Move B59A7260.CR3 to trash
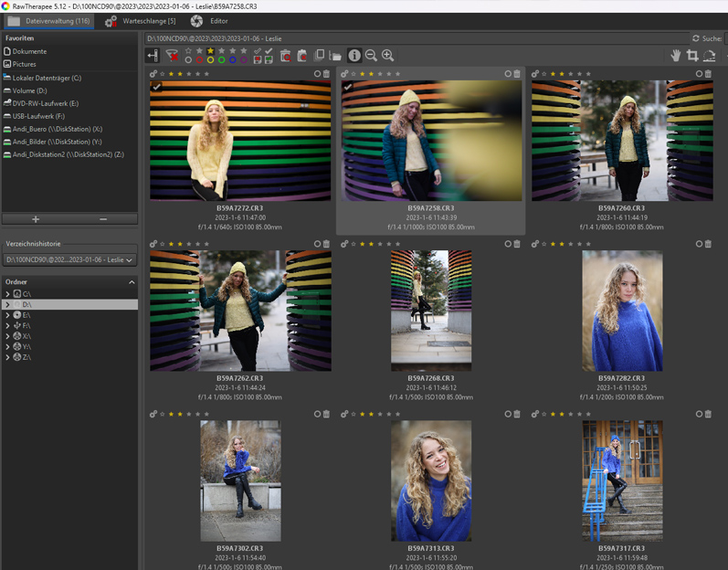728x570 pixels. 708,74
